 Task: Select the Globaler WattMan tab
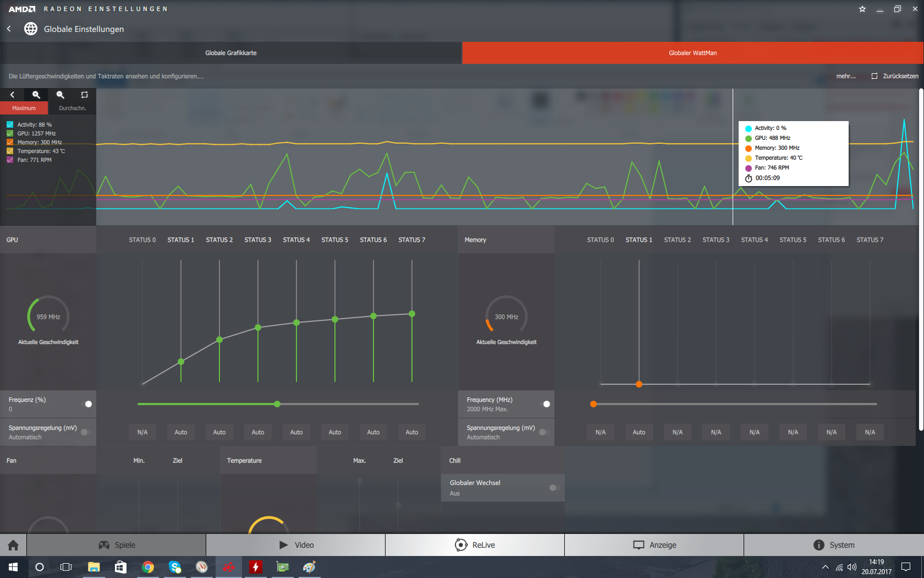[x=692, y=53]
